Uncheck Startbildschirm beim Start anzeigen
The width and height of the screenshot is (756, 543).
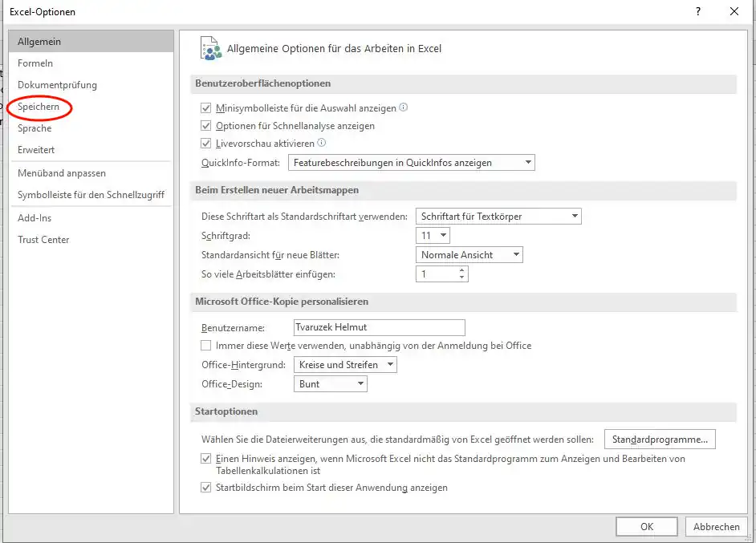(205, 488)
